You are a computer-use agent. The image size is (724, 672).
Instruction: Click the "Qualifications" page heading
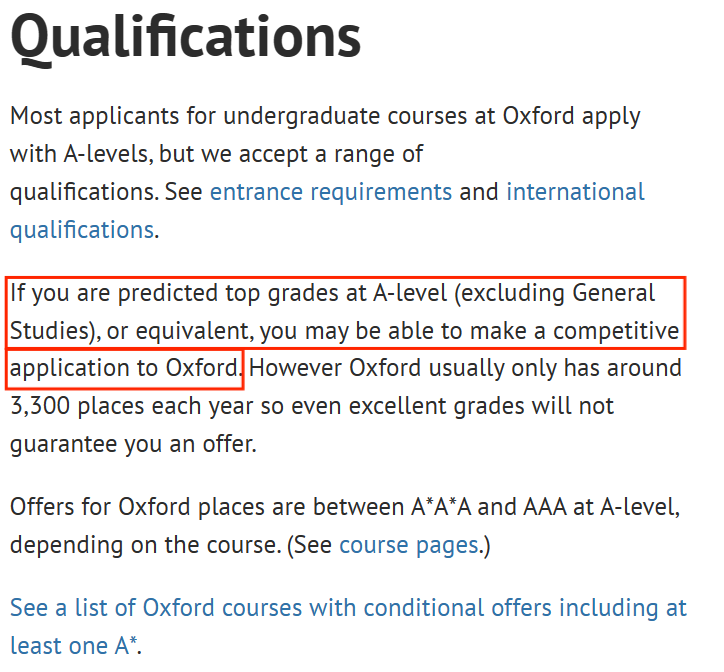pyautogui.click(x=185, y=37)
